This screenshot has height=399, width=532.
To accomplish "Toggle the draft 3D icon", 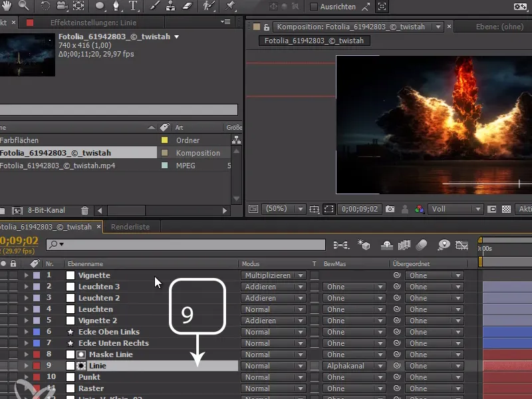I will coord(364,245).
